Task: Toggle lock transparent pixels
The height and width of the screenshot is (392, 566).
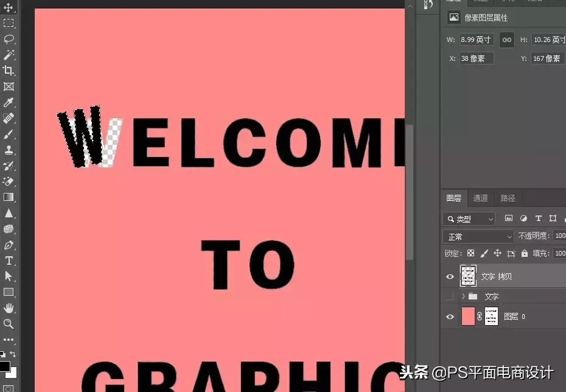Action: (470, 253)
